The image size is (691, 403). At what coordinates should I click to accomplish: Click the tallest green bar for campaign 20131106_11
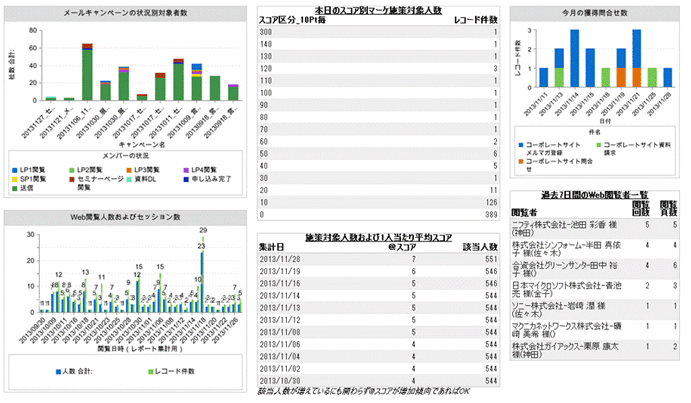tap(87, 75)
